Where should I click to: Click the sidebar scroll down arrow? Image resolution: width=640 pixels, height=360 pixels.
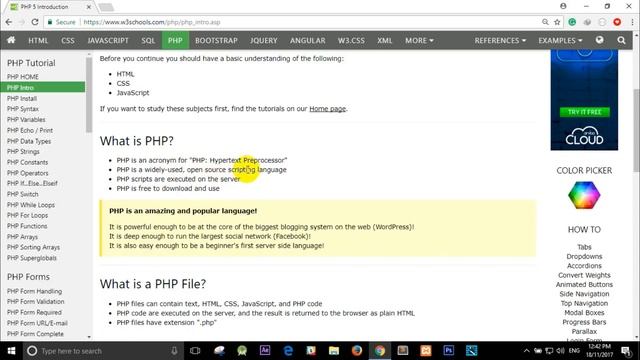coord(89,337)
